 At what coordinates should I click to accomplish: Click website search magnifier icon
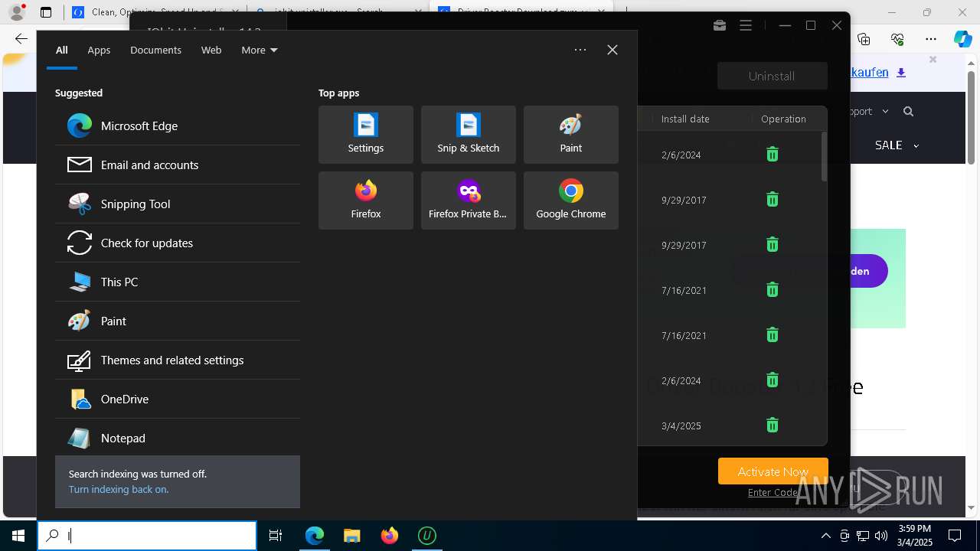pos(909,112)
